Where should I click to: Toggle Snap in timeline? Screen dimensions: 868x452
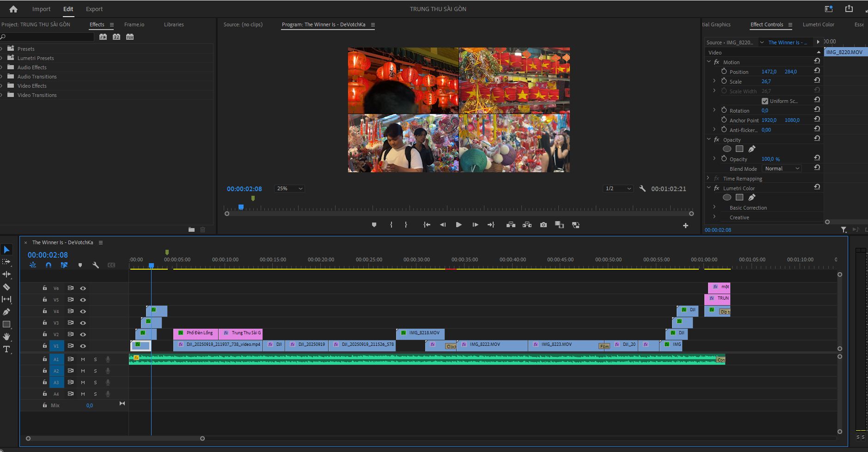point(49,265)
